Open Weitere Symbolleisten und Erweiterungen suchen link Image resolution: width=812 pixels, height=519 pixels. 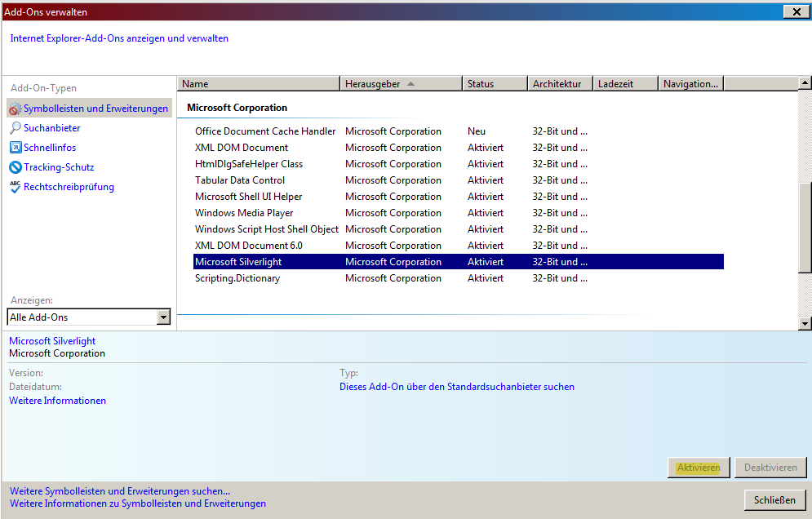[120, 491]
